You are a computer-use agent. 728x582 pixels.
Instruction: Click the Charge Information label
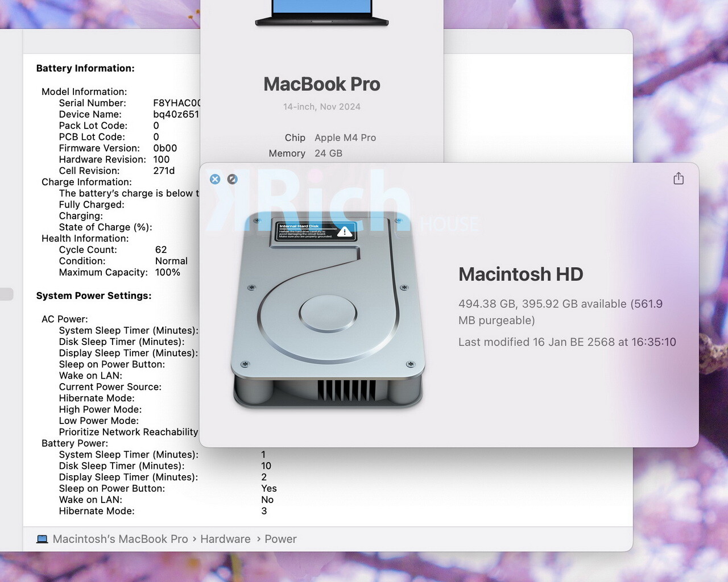pyautogui.click(x=86, y=182)
